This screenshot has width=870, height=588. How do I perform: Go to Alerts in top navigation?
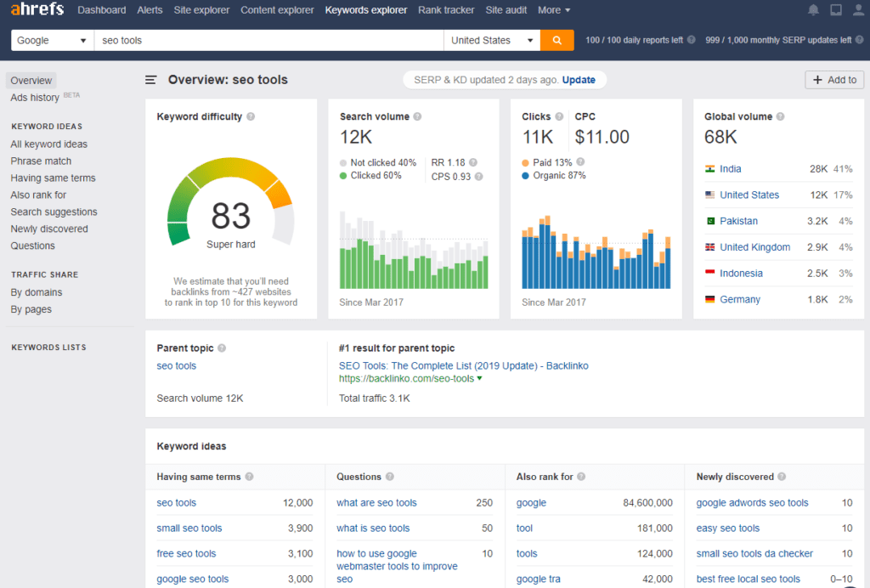150,10
